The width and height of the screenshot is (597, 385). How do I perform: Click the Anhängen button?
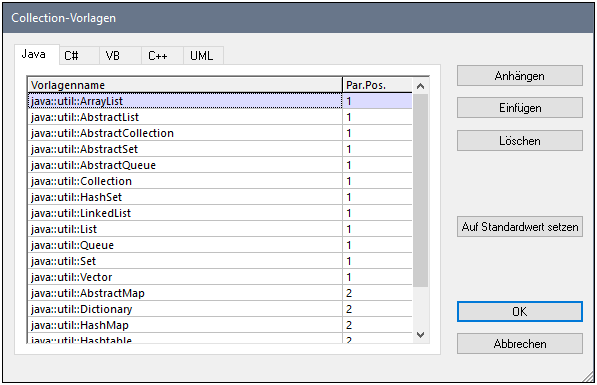tap(520, 76)
